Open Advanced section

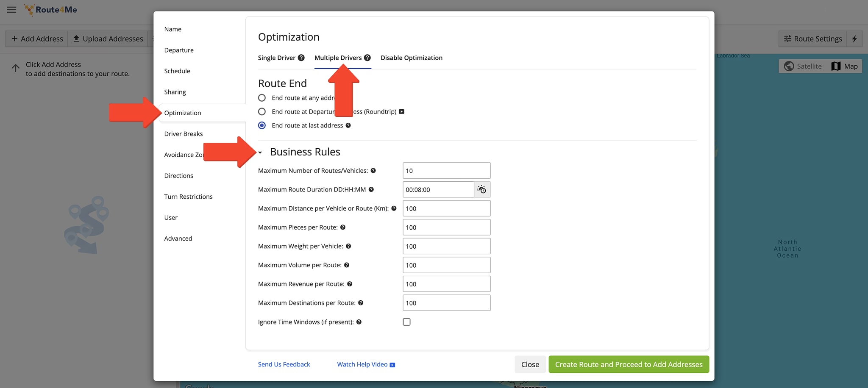(x=178, y=238)
